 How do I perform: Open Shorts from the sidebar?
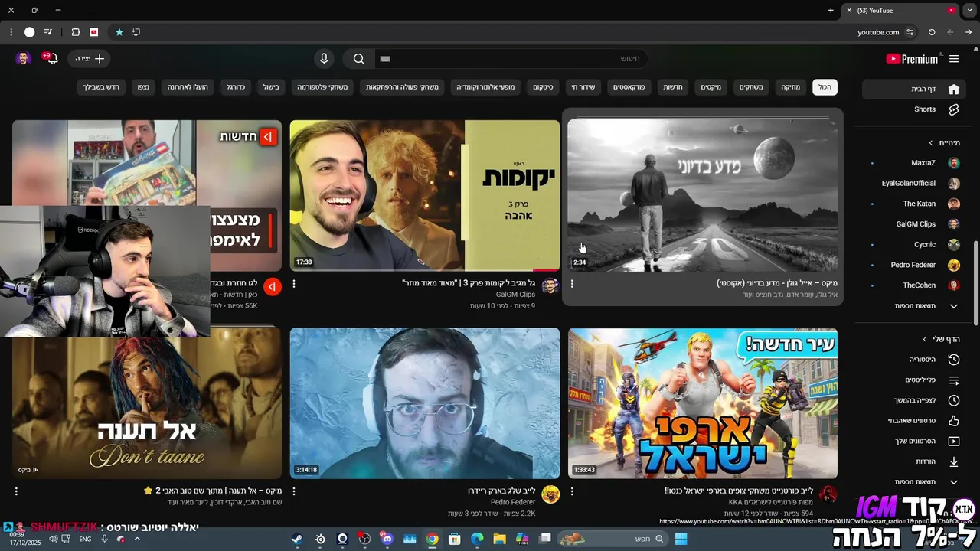(916, 109)
